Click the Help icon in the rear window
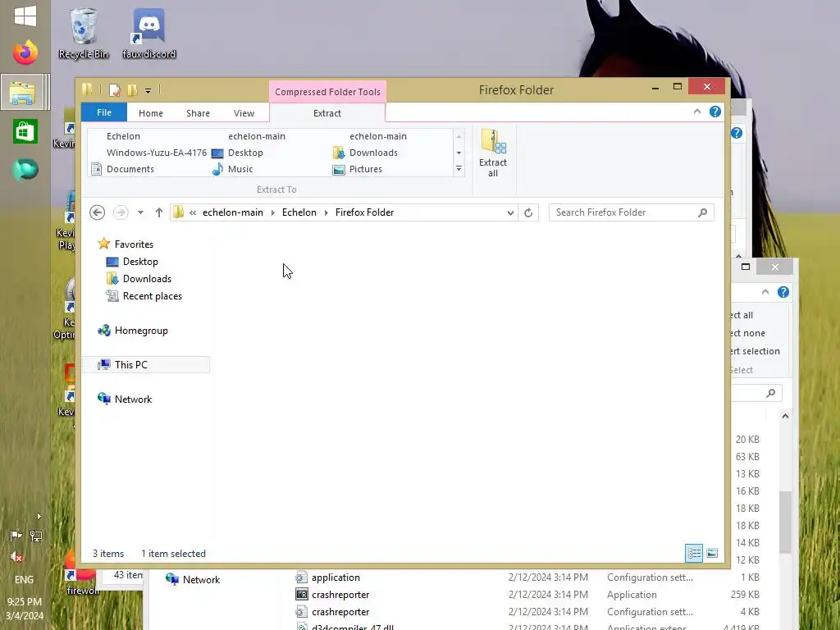 point(783,292)
